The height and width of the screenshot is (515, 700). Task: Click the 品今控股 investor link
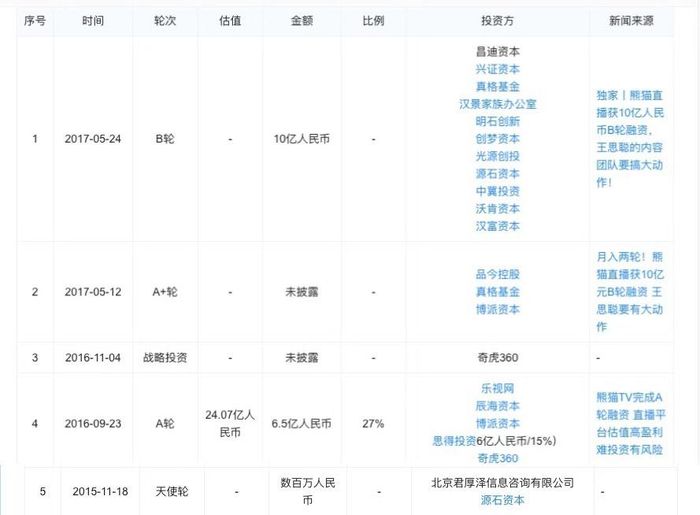(497, 274)
